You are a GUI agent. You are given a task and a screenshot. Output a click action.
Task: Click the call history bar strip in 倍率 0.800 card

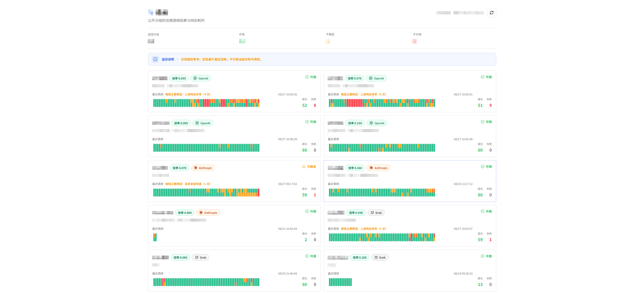pyautogui.click(x=155, y=237)
